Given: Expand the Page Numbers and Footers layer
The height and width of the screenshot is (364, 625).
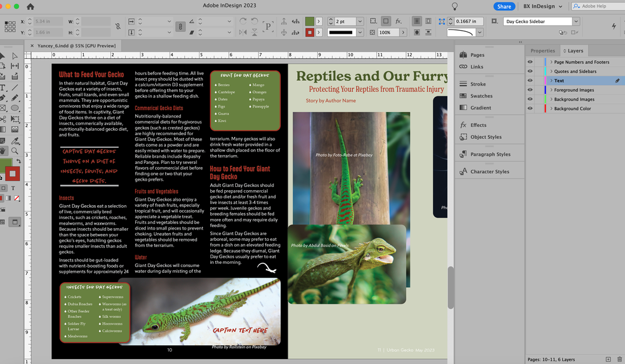Looking at the screenshot, I should (551, 62).
